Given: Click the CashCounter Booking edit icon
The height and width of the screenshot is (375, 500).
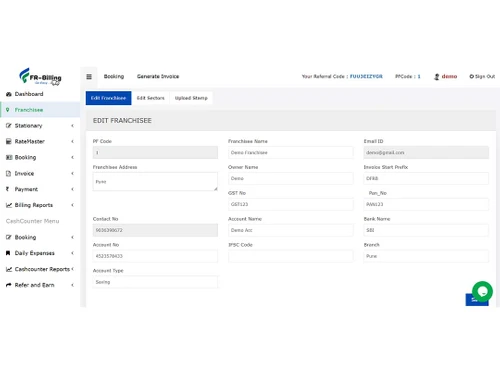Looking at the screenshot, I should (x=9, y=237).
